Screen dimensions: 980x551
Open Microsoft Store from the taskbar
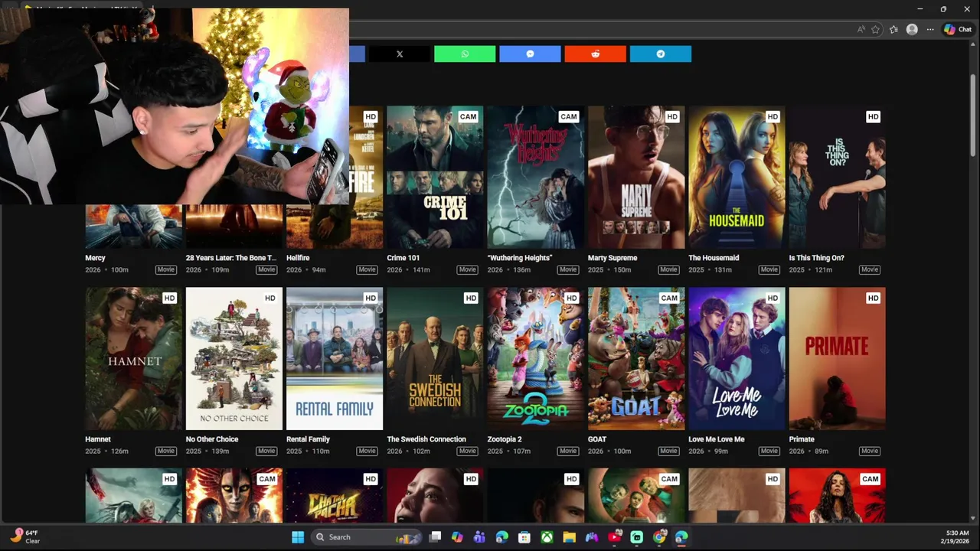pyautogui.click(x=524, y=537)
